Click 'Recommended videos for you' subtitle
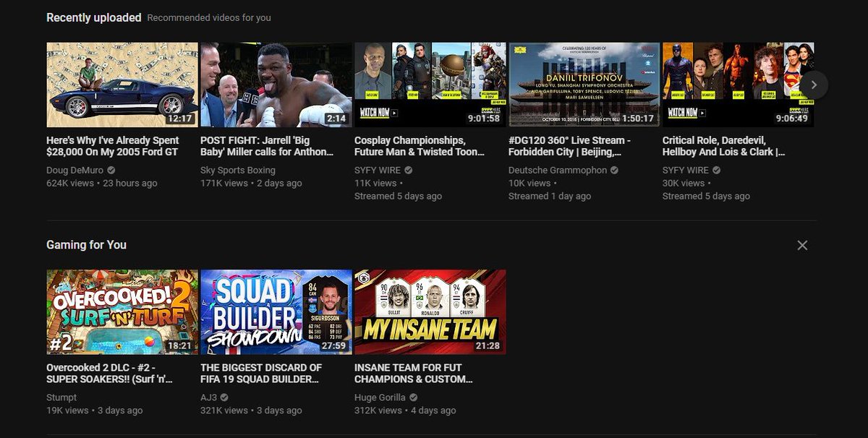 (209, 18)
